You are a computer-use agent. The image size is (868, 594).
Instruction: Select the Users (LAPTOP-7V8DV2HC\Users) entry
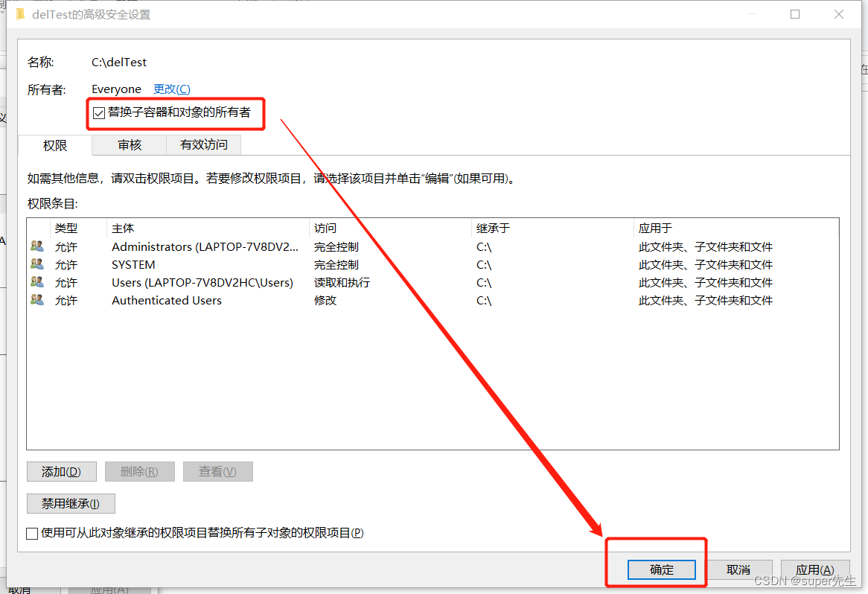tap(433, 282)
